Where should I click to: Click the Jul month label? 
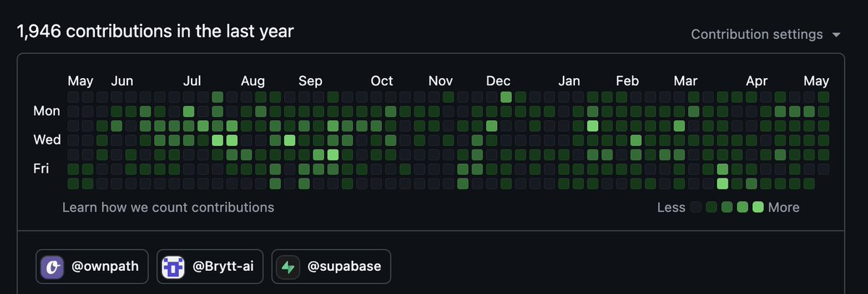[192, 80]
